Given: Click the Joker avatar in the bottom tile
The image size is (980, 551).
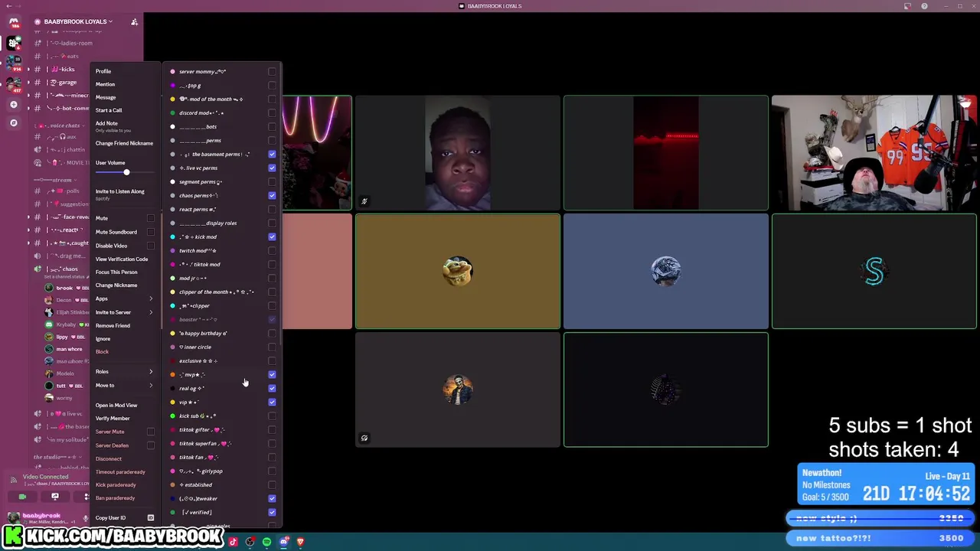Looking at the screenshot, I should click(x=457, y=390).
